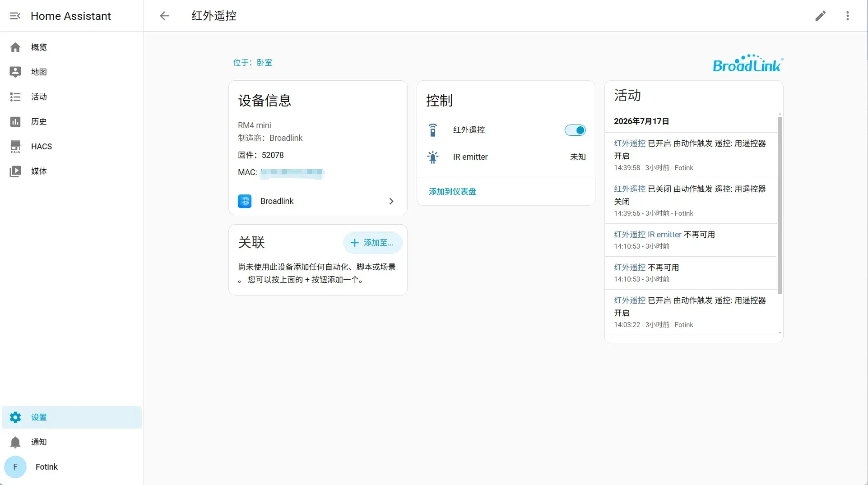This screenshot has height=485, width=868.
Task: Go back with the left arrow
Action: pos(164,16)
